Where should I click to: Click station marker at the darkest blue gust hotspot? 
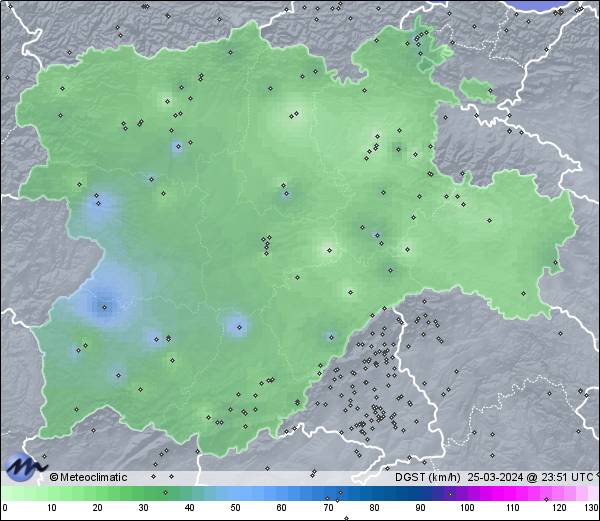[104, 307]
